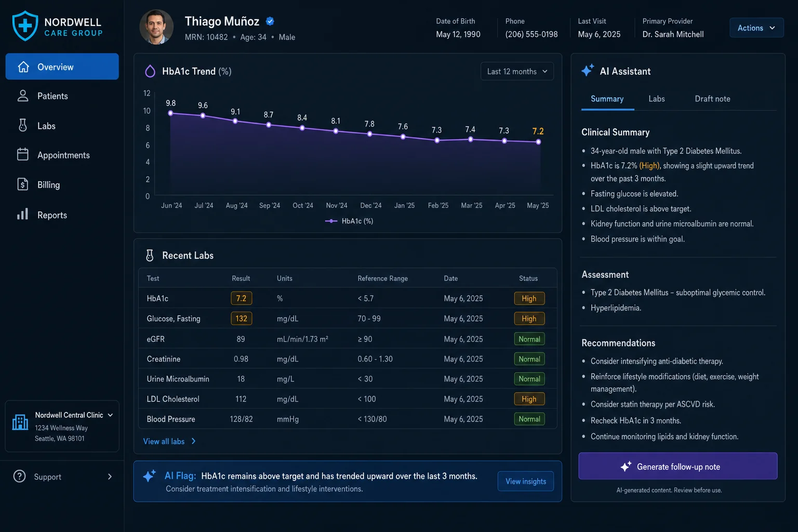
Task: Click the Normal status badge for Blood Pressure
Action: click(x=529, y=419)
